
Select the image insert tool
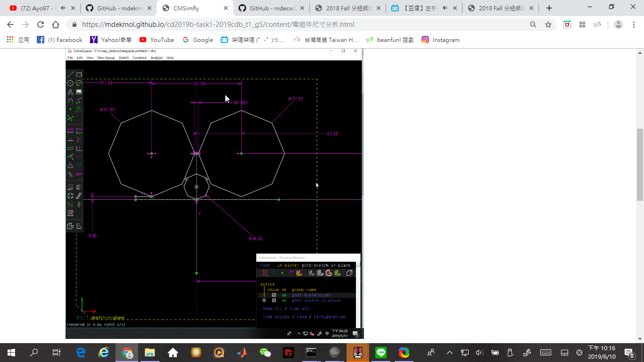79,91
